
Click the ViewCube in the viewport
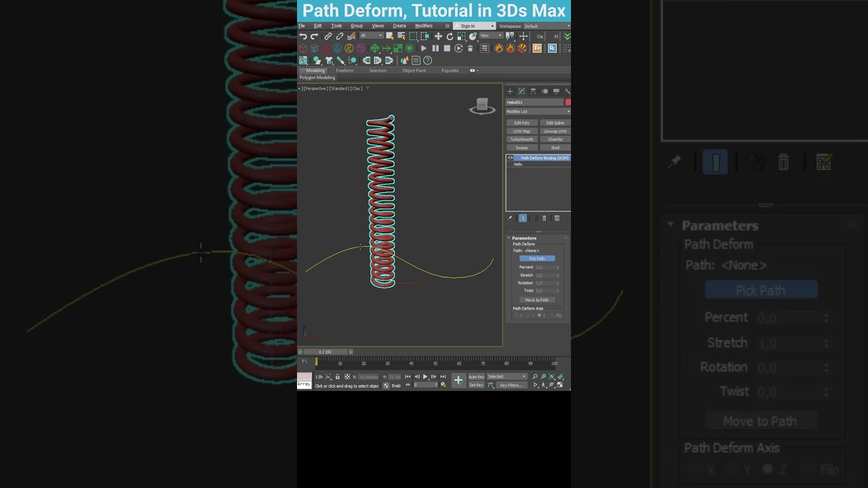(x=482, y=106)
